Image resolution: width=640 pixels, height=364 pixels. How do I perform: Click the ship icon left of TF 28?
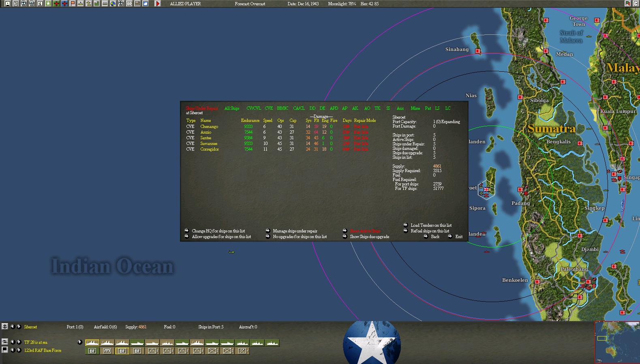pos(5,342)
